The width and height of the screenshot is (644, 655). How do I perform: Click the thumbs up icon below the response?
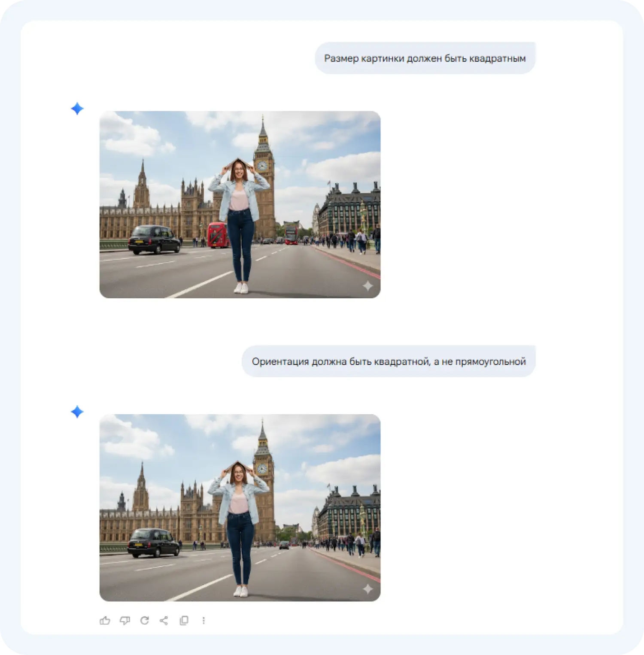click(x=105, y=620)
